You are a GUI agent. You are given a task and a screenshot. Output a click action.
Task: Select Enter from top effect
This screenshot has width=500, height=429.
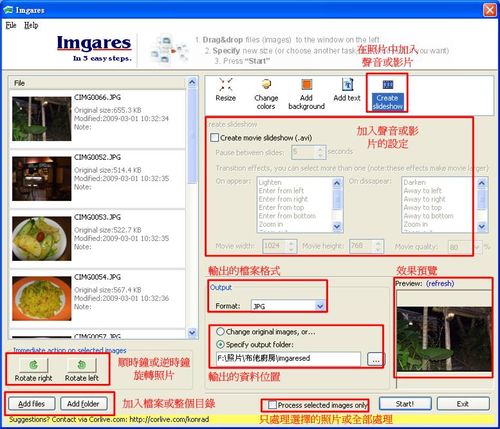[x=281, y=207]
